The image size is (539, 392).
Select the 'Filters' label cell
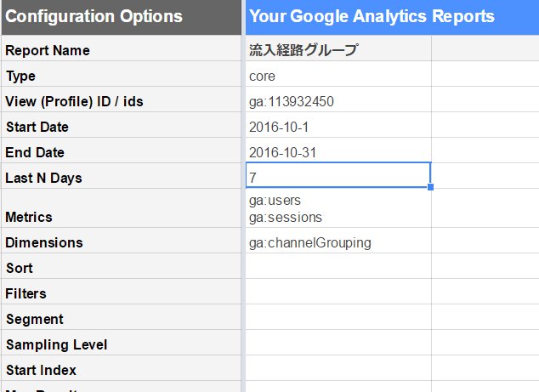[x=122, y=292]
